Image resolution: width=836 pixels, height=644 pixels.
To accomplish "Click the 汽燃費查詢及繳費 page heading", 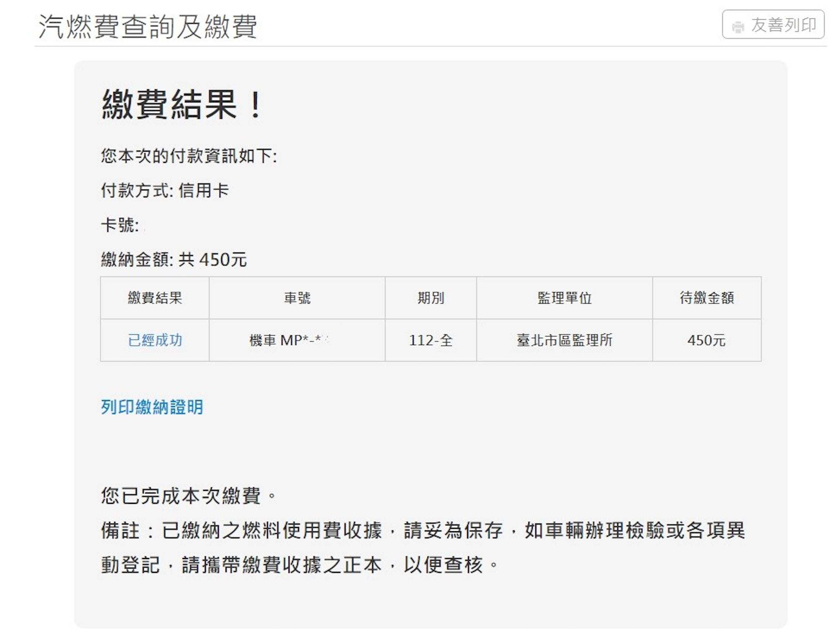I will [x=148, y=26].
